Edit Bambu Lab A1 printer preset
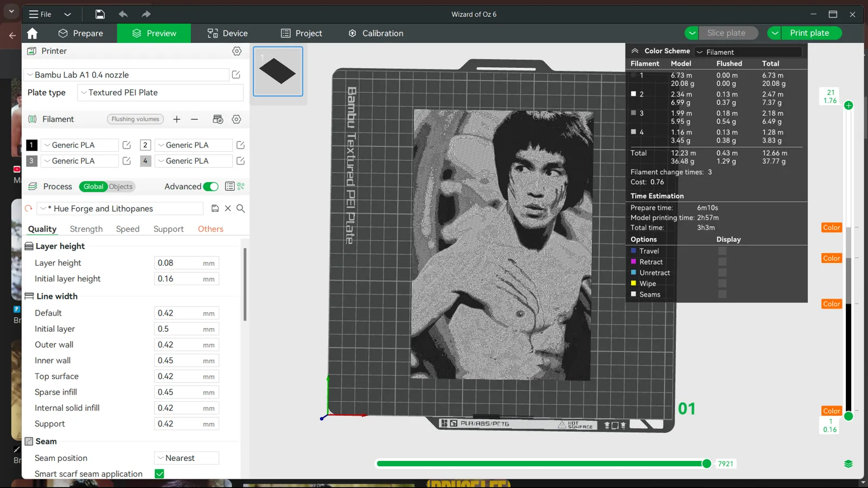The image size is (868, 488). coord(236,75)
